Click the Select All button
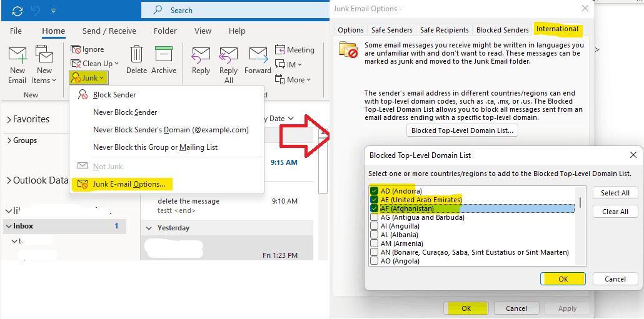The height and width of the screenshot is (319, 644). click(x=615, y=193)
